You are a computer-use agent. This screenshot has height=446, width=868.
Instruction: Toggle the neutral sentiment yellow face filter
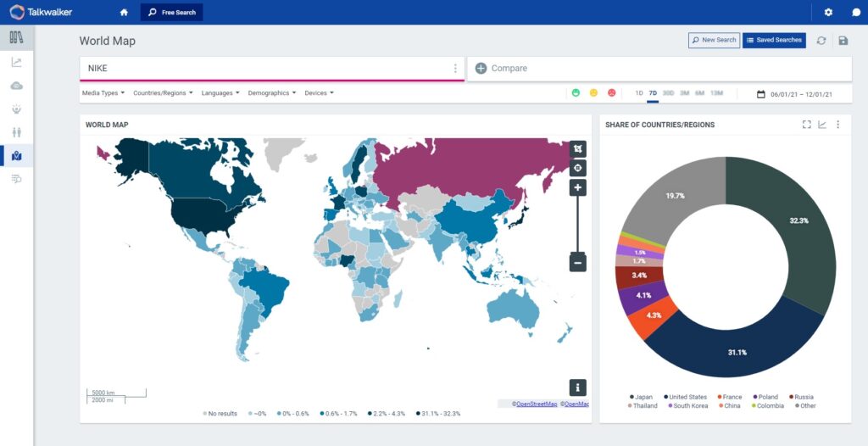tap(593, 93)
